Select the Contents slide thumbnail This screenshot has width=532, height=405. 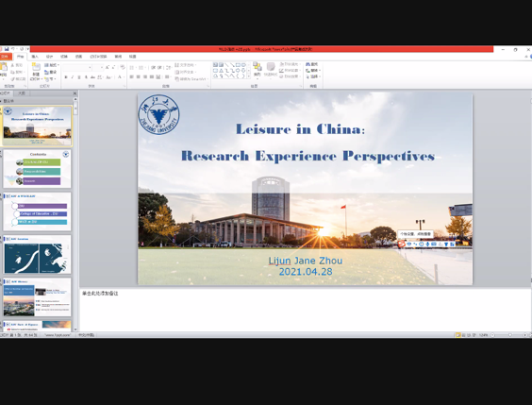[37, 169]
